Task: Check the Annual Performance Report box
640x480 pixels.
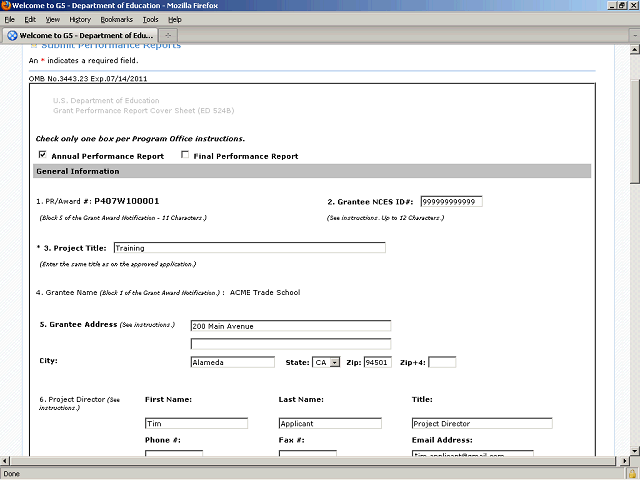Action: [x=42, y=155]
